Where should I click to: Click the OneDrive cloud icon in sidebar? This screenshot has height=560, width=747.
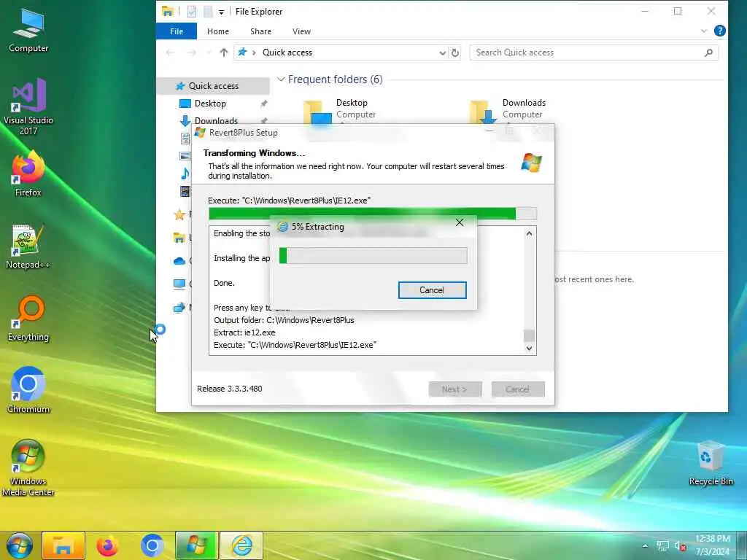pos(179,260)
